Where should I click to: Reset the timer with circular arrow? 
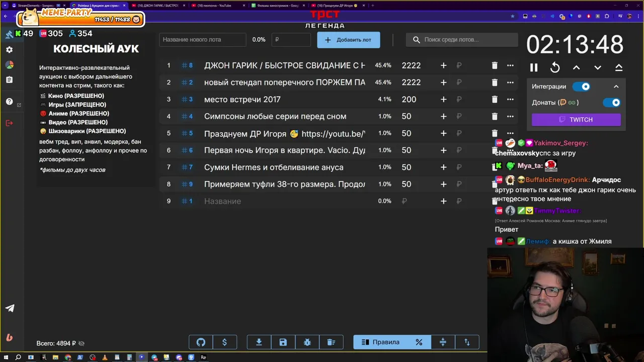tap(555, 67)
